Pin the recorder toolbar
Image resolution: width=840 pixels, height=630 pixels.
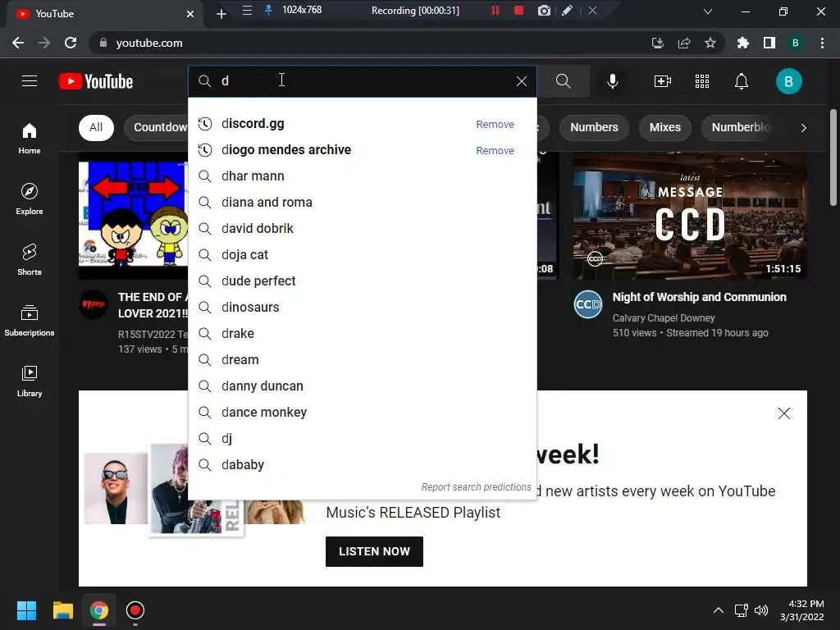[x=268, y=10]
